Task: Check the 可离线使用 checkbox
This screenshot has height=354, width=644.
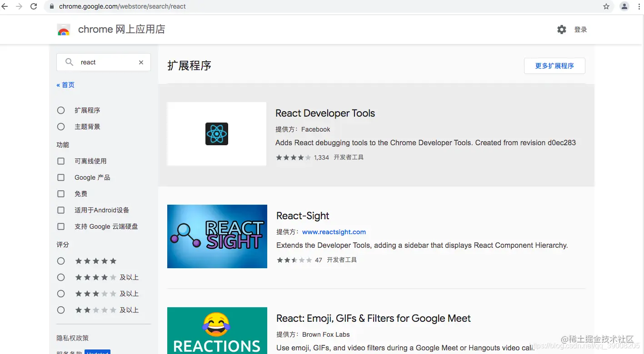Action: tap(61, 161)
